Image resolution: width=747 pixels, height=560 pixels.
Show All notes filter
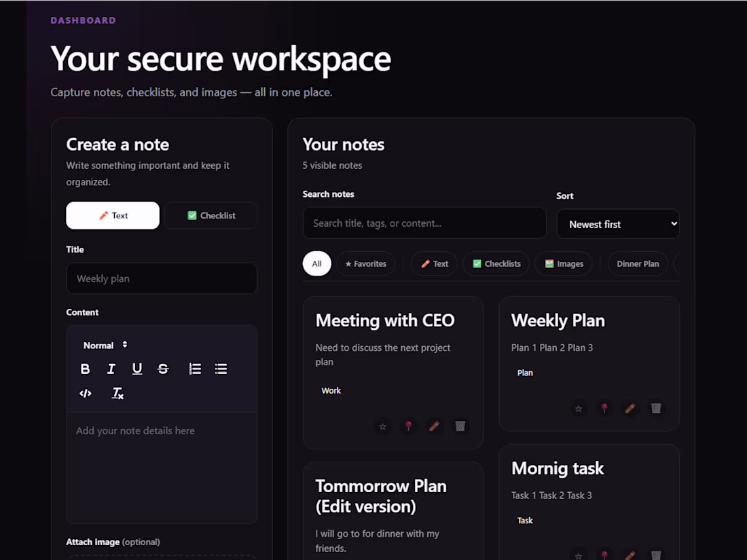[x=317, y=263]
